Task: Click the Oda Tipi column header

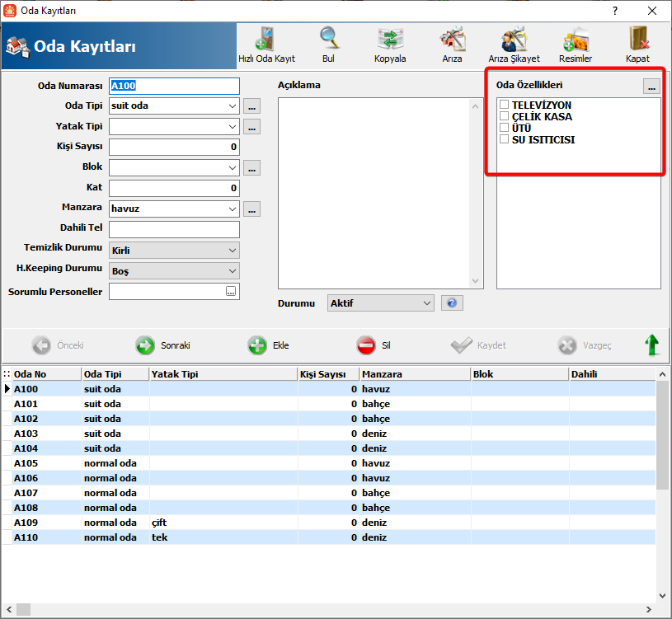Action: (115, 374)
